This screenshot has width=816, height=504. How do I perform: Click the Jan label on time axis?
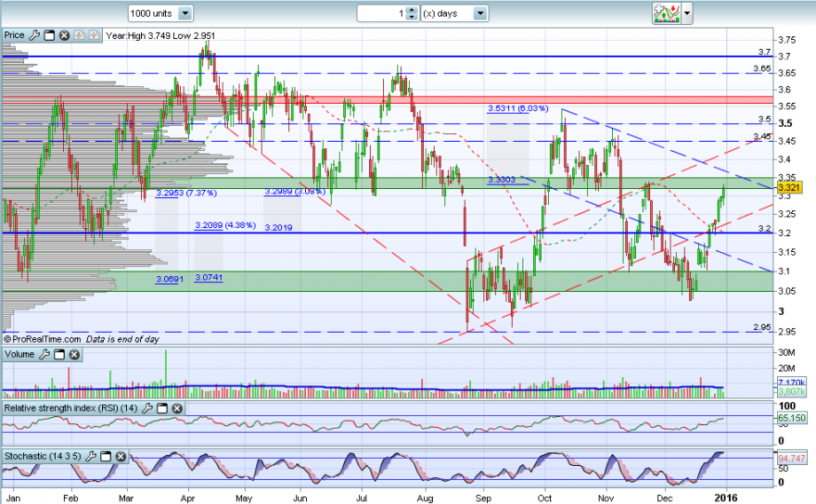click(x=13, y=498)
